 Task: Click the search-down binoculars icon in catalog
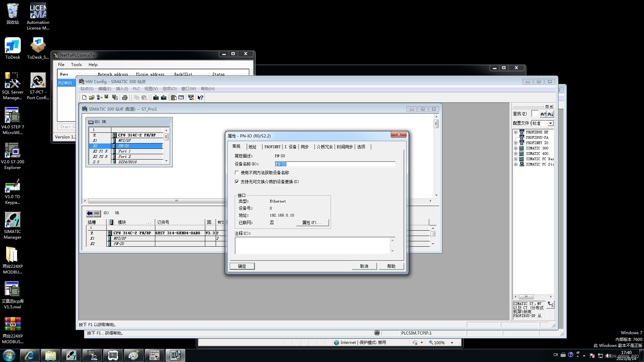(550, 114)
